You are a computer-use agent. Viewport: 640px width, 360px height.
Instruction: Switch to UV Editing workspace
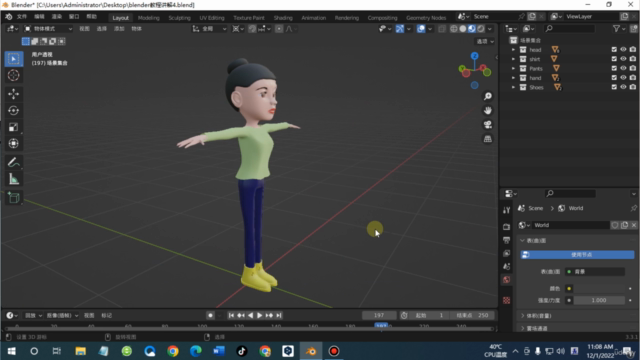click(x=212, y=18)
